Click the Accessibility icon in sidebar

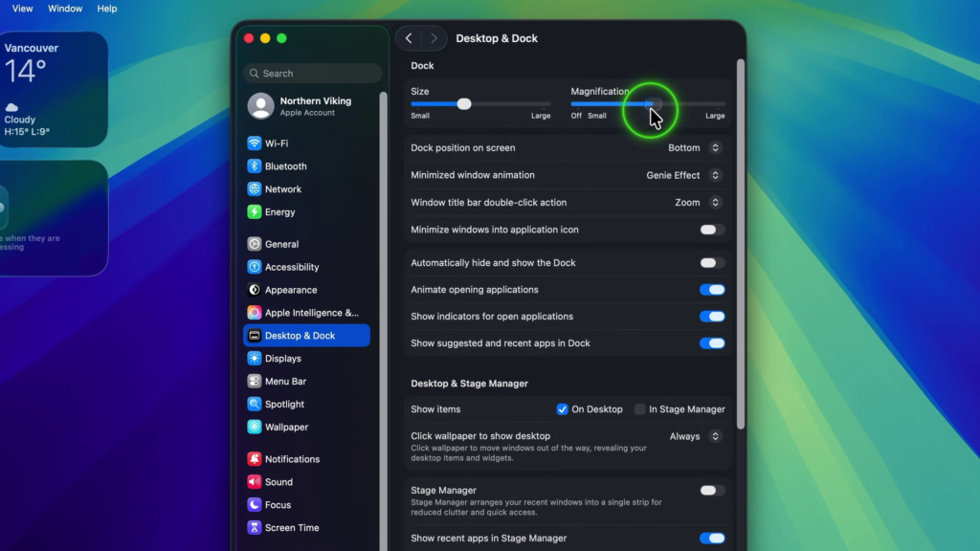coord(254,267)
